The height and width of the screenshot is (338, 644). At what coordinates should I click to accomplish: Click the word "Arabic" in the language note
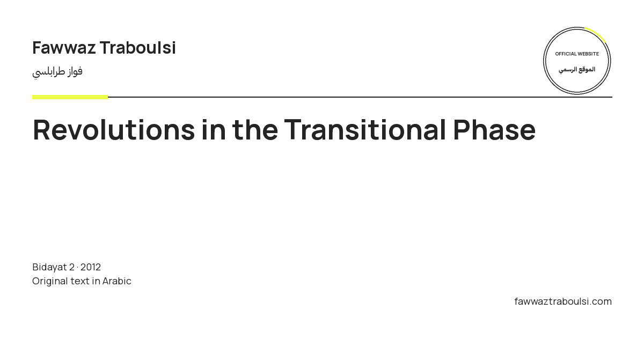(x=117, y=281)
